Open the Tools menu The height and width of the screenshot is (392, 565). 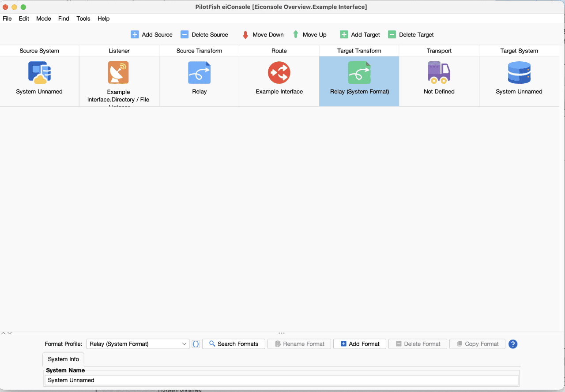(x=83, y=19)
